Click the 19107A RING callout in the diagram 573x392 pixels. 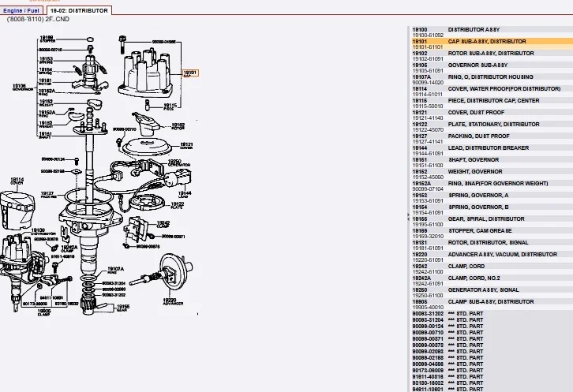click(x=115, y=271)
